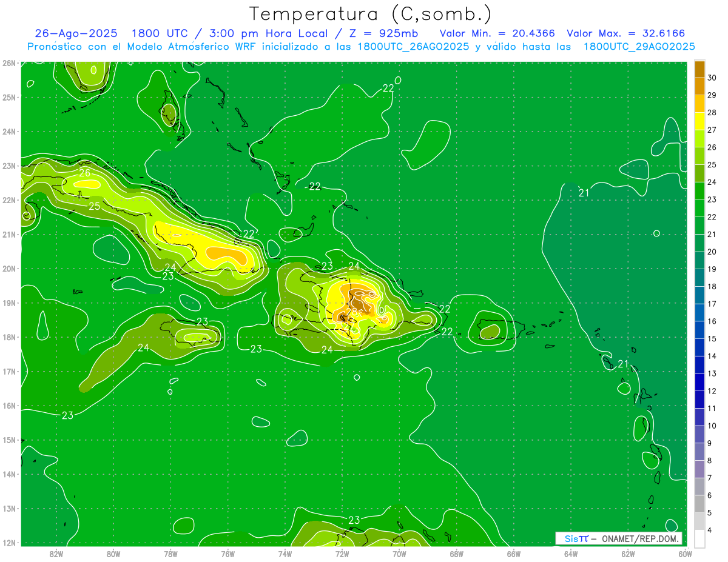The image size is (728, 562).
Task: Click the white swatch at legend value 4
Action: pyautogui.click(x=699, y=538)
